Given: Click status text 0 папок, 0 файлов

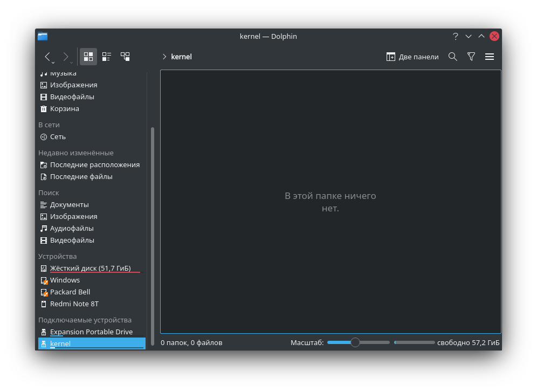Looking at the screenshot, I should point(191,343).
